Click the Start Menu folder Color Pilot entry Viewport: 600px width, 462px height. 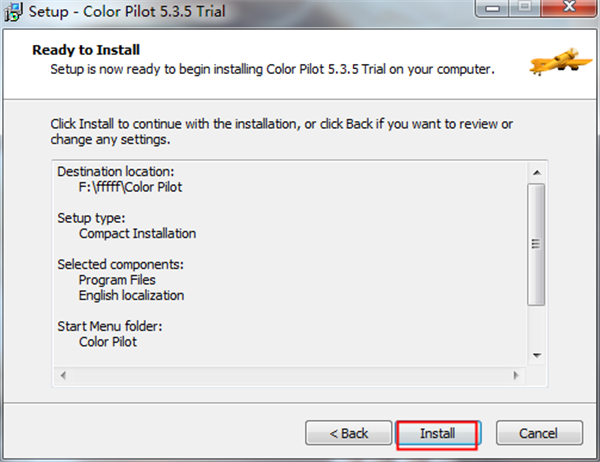pos(108,342)
